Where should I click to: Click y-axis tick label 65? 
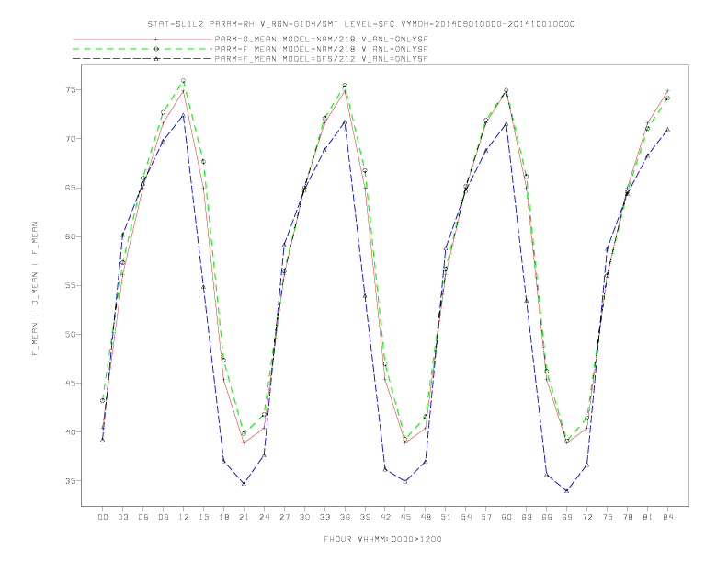(70, 188)
